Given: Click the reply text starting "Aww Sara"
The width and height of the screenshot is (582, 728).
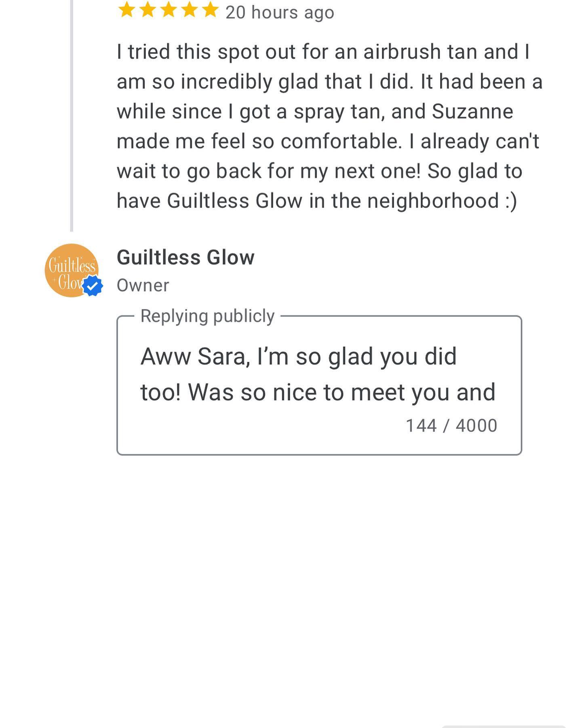Looking at the screenshot, I should 298,357.
